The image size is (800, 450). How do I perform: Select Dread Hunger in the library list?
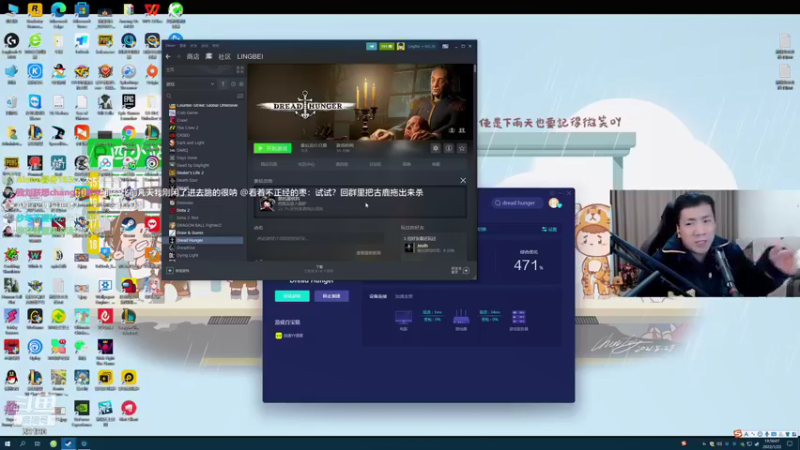coord(190,240)
